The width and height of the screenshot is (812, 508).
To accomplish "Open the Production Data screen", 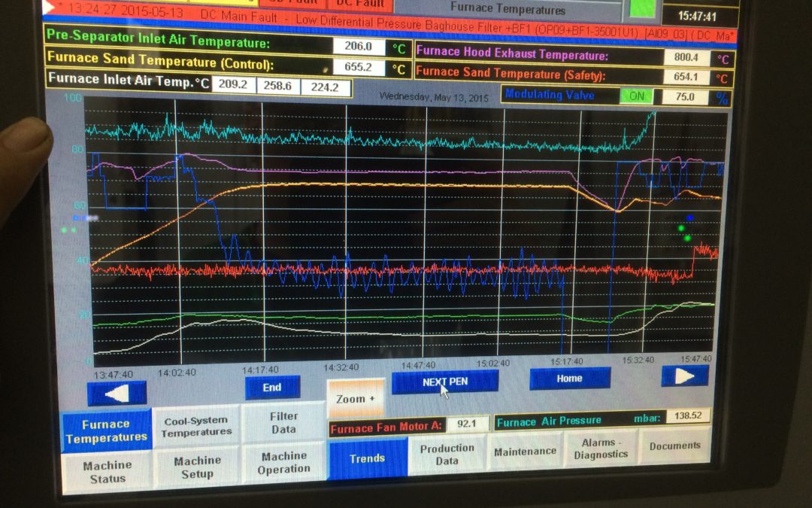I will point(447,454).
